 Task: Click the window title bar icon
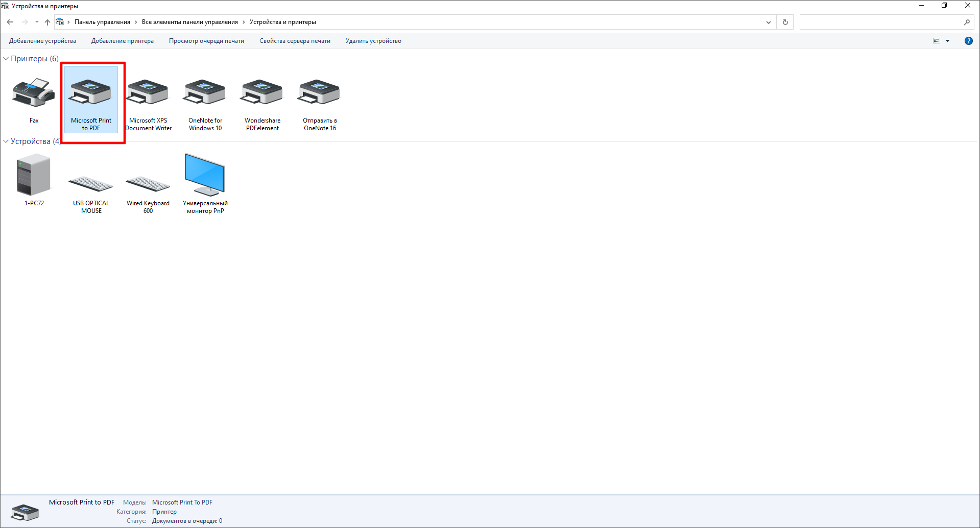click(5, 6)
